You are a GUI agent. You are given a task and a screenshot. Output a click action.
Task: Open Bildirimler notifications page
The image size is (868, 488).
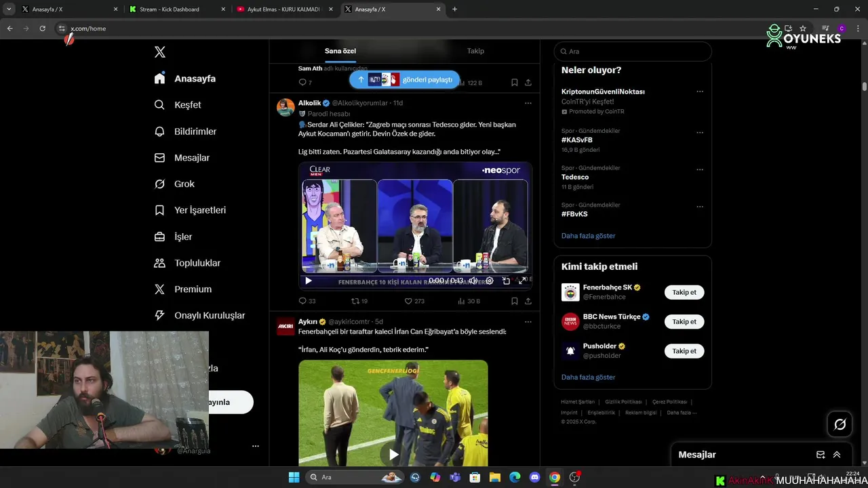tap(185, 131)
